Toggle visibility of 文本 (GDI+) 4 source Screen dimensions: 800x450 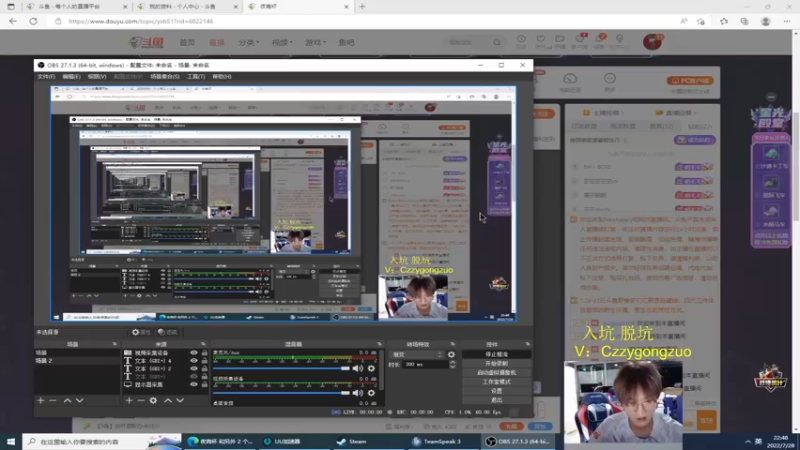[x=193, y=361]
